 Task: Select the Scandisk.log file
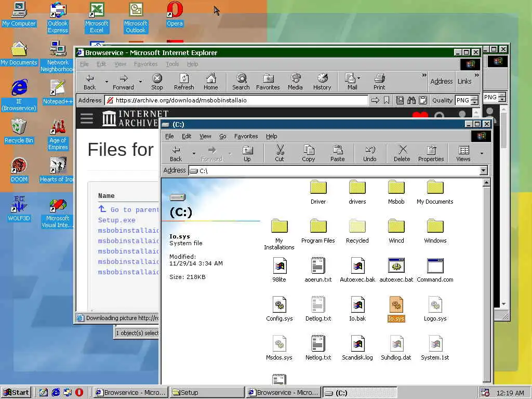tap(357, 348)
